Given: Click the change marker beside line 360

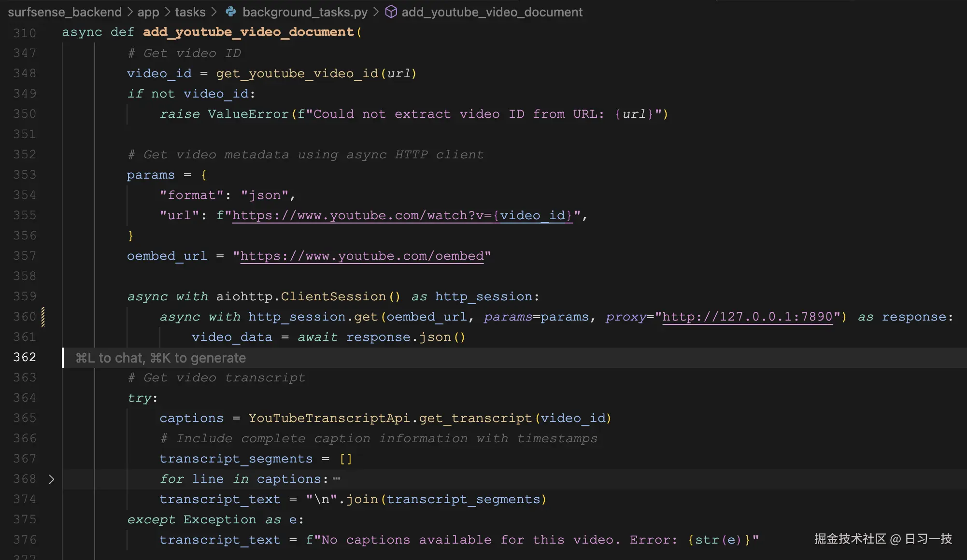Looking at the screenshot, I should tap(43, 317).
